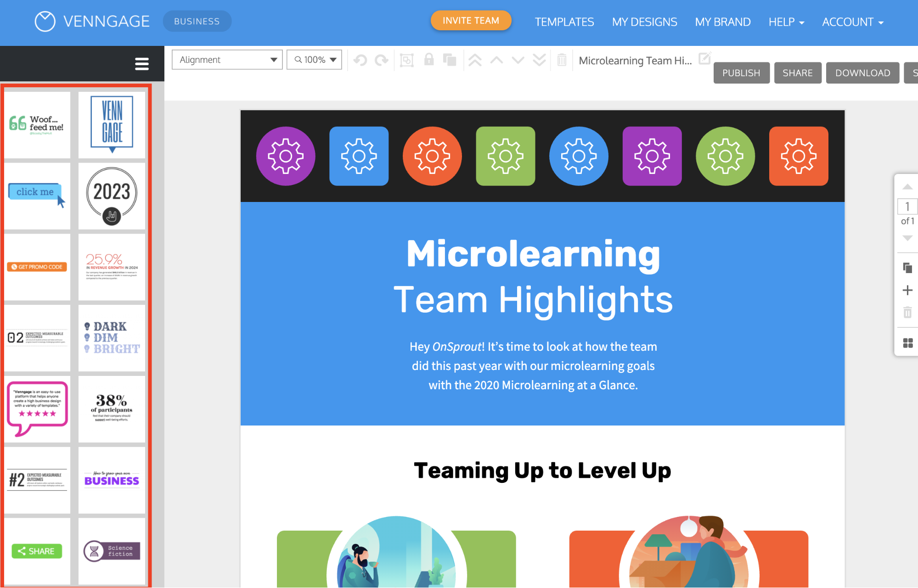The height and width of the screenshot is (588, 918).
Task: Click the BUSINESS plan badge
Action: (x=197, y=21)
